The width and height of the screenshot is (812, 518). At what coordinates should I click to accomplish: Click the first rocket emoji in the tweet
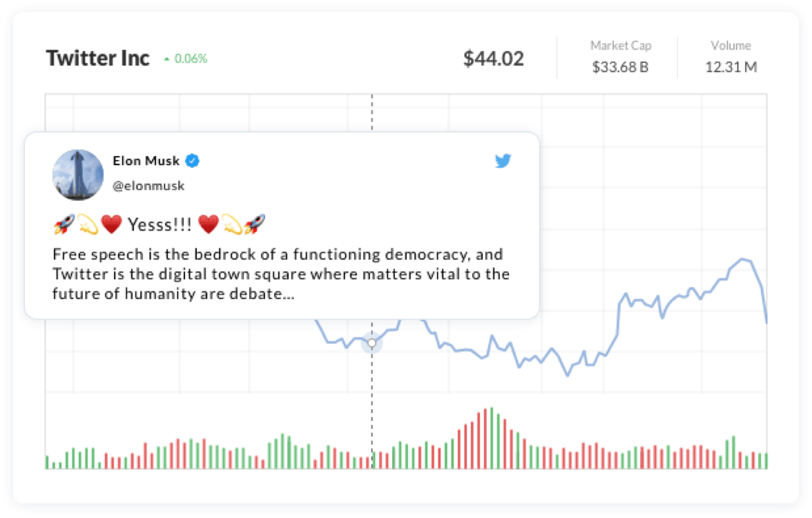(63, 224)
